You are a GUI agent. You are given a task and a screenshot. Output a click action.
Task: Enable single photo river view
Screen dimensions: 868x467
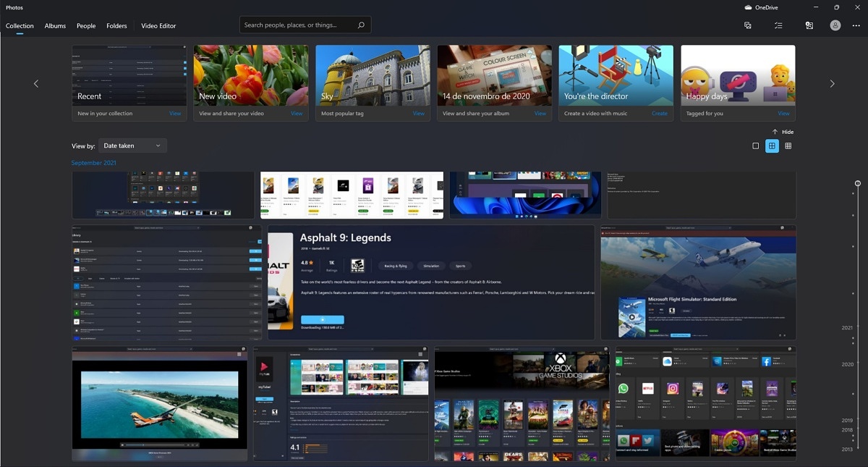pyautogui.click(x=755, y=146)
